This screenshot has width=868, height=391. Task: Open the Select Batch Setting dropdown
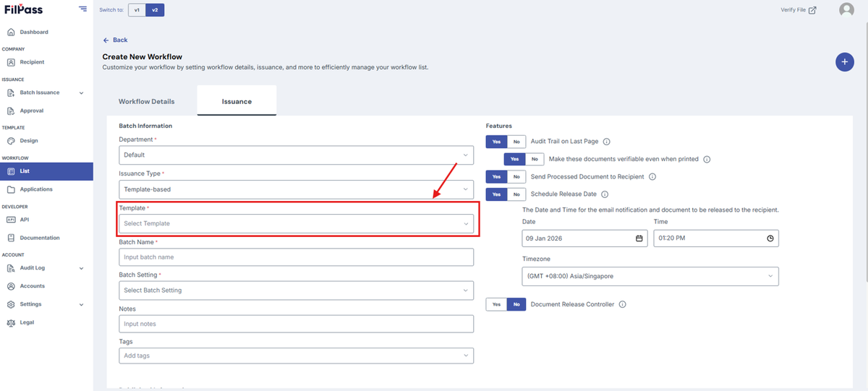296,290
